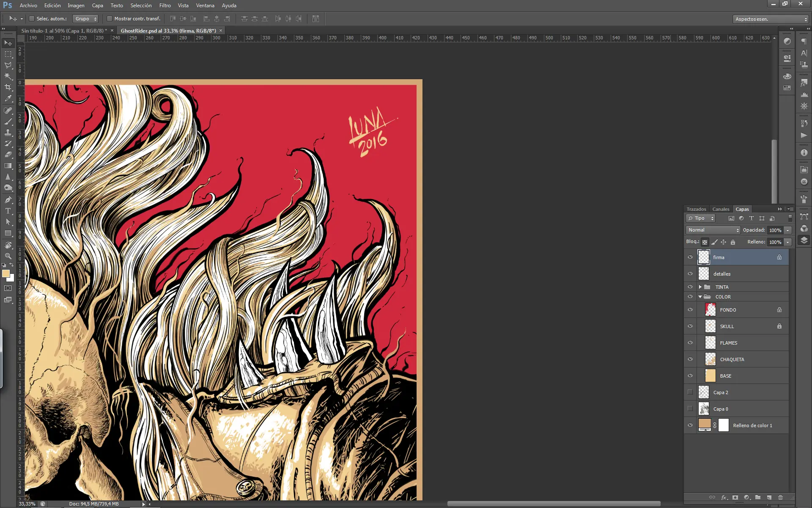The width and height of the screenshot is (812, 508).
Task: Create new adjustment layer icon
Action: 747,497
